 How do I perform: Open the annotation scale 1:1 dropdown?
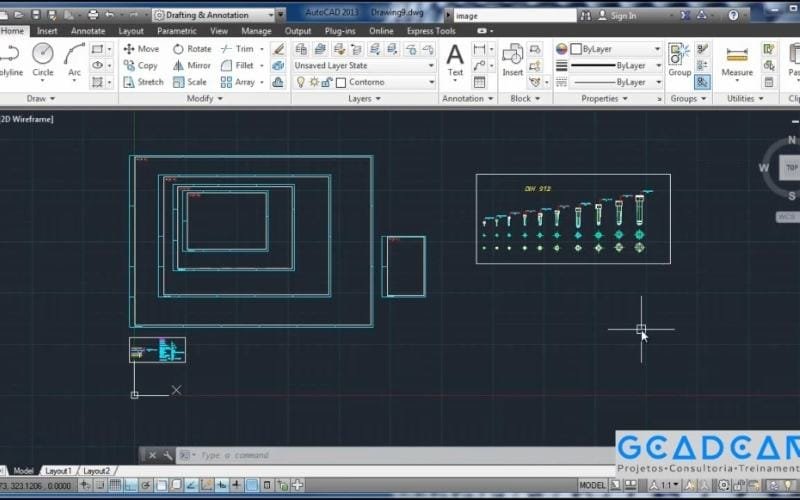[x=665, y=485]
